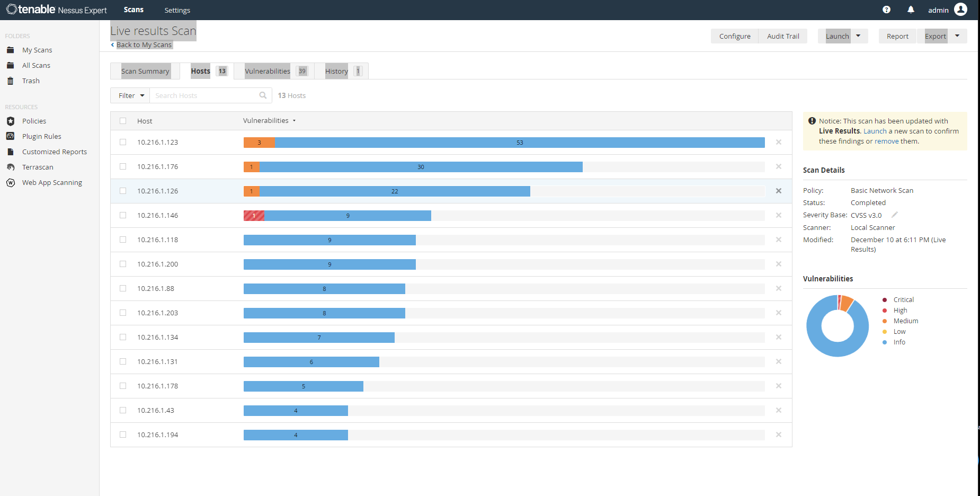
Task: Remove host 10.216.1.146 with X icon
Action: pyautogui.click(x=779, y=215)
